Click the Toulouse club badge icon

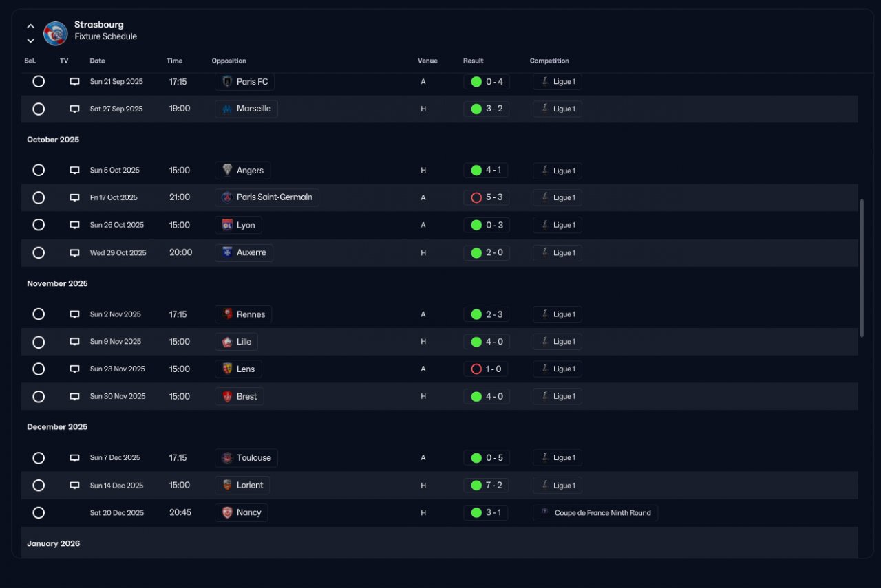click(x=227, y=458)
